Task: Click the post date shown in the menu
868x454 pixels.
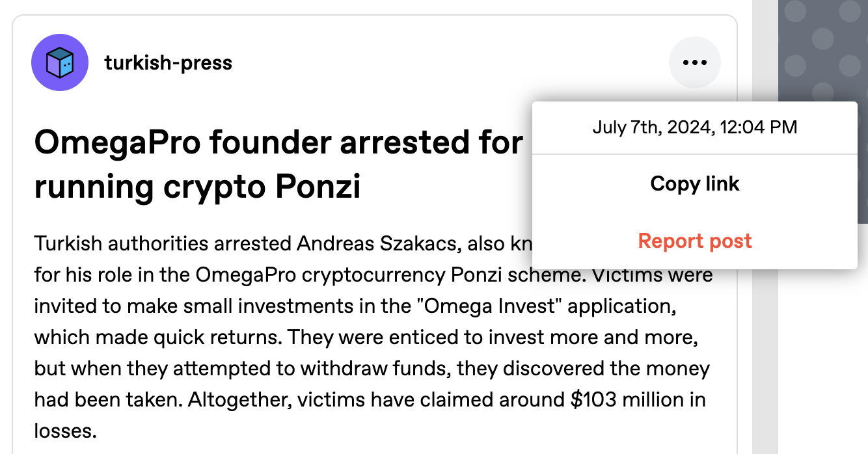Action: click(x=695, y=127)
